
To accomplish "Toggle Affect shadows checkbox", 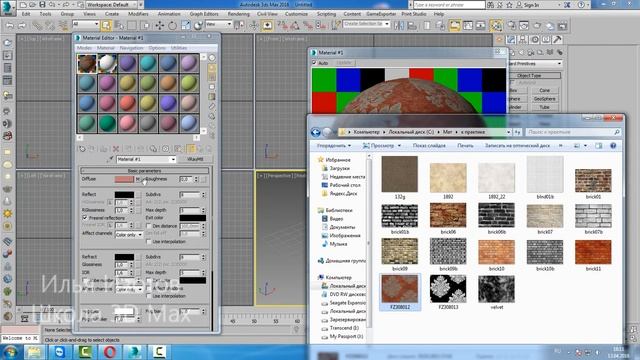I will (x=149, y=288).
